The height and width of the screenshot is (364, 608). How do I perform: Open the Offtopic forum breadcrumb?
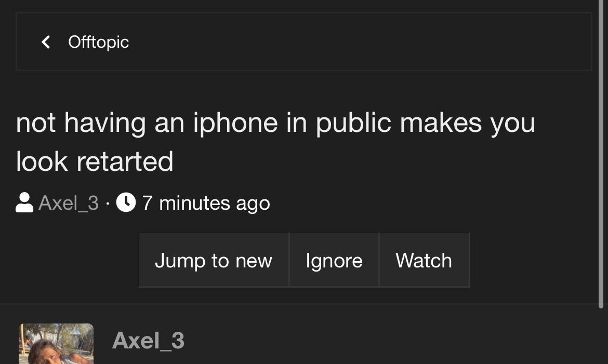(x=98, y=42)
